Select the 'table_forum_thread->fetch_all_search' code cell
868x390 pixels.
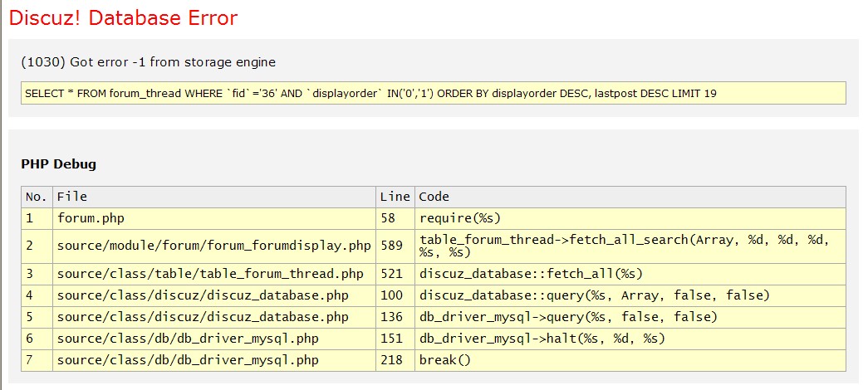click(x=630, y=246)
